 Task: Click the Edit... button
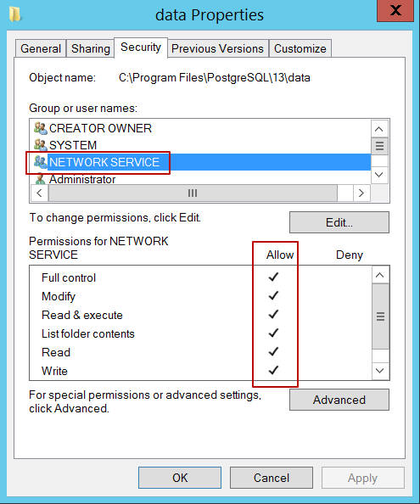pyautogui.click(x=339, y=222)
